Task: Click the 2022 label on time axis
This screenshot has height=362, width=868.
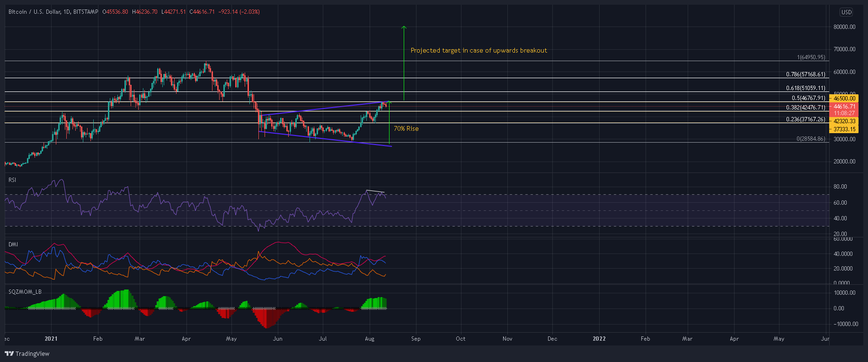Action: tap(599, 339)
